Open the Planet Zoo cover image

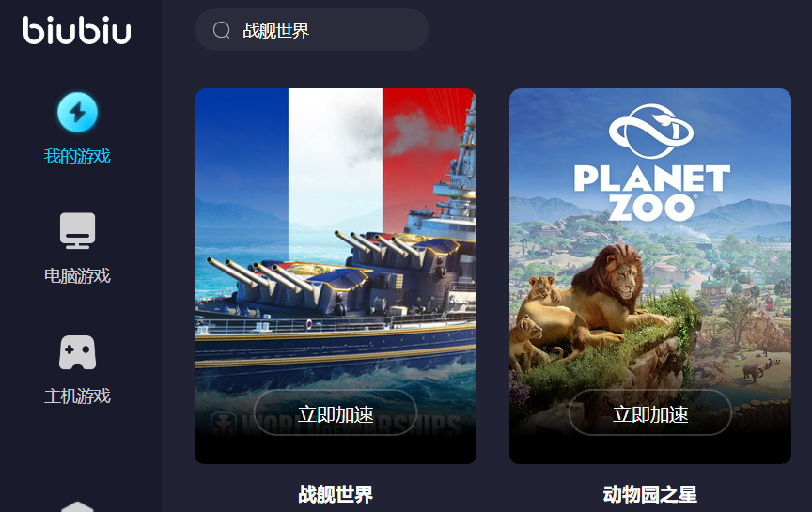(x=650, y=276)
